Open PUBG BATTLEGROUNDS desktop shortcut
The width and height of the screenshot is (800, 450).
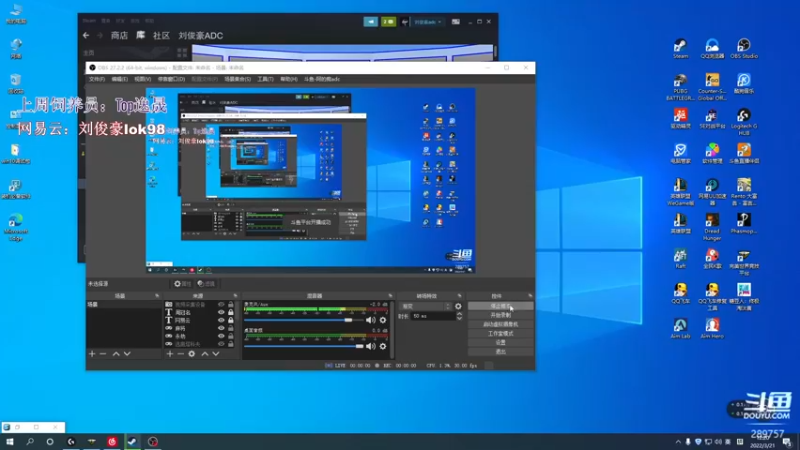[680, 87]
